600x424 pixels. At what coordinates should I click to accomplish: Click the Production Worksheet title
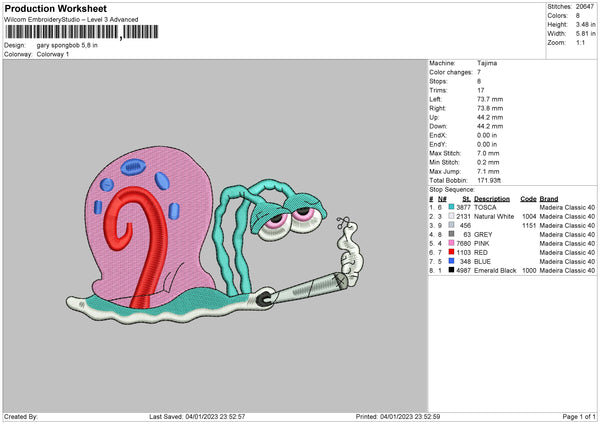pyautogui.click(x=56, y=8)
